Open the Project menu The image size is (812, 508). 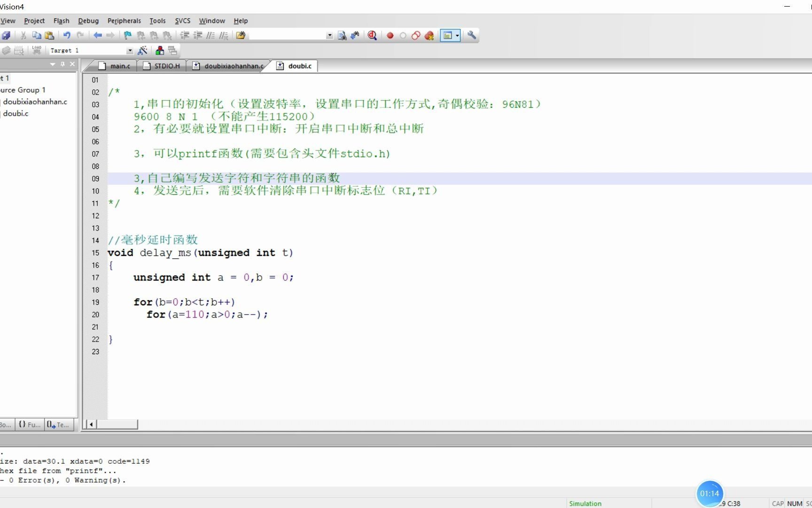[x=34, y=21]
